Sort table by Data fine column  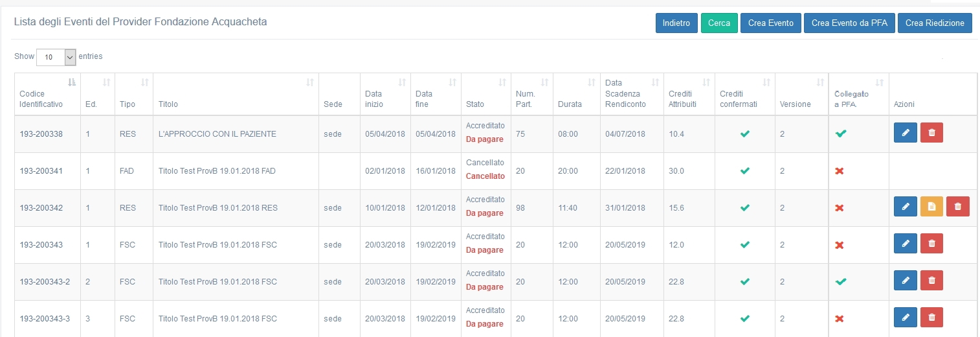pyautogui.click(x=453, y=82)
